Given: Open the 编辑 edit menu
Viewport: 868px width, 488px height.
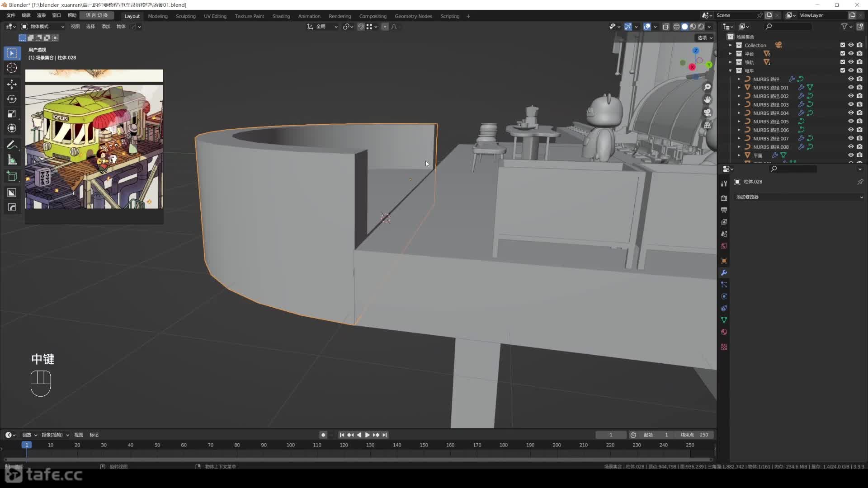Looking at the screenshot, I should [26, 16].
